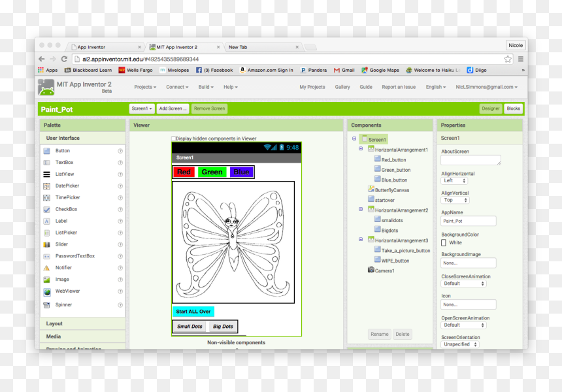562x392 pixels.
Task: Click the MIT App Inventor android logo
Action: 46,87
